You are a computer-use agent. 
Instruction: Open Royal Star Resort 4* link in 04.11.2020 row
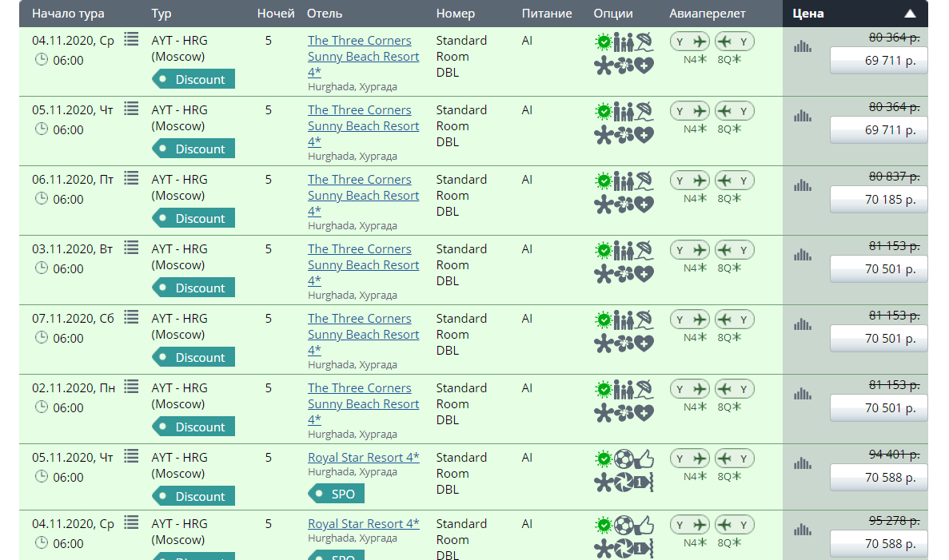363,524
